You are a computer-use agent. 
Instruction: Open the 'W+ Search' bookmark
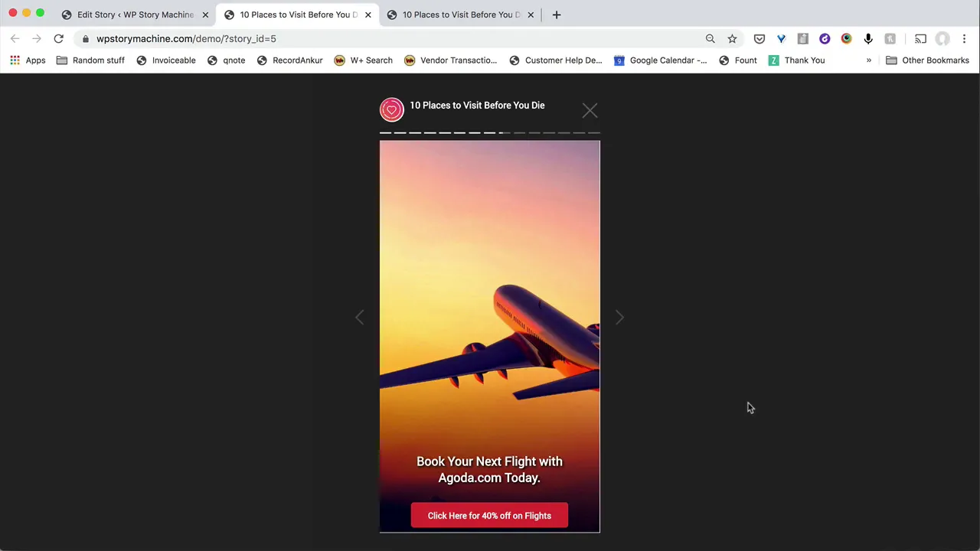[363, 60]
